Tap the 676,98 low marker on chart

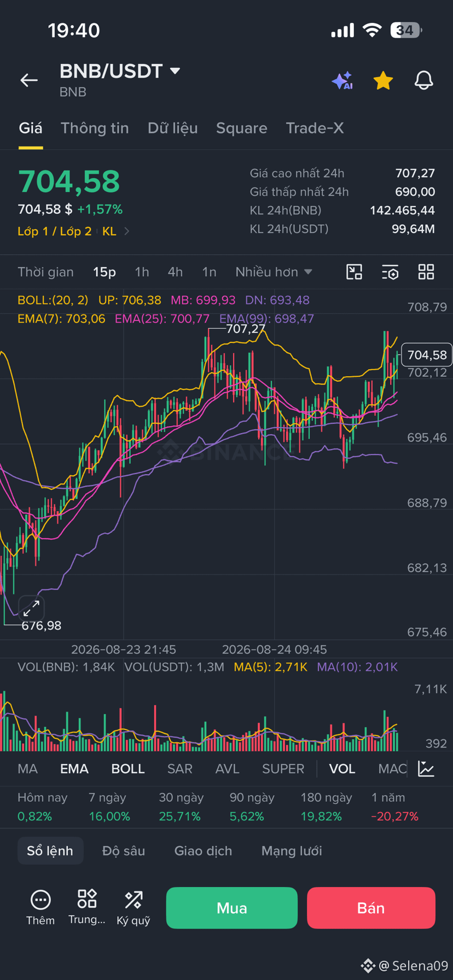point(42,626)
